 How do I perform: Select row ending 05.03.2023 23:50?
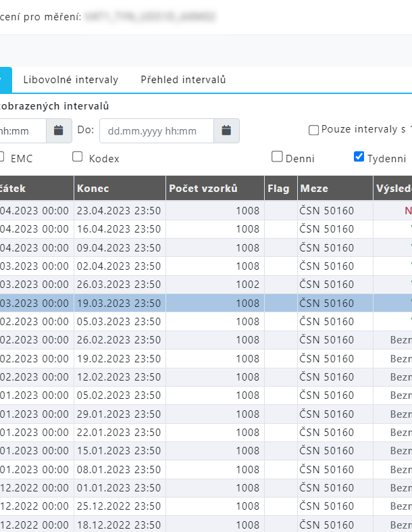[206, 321]
